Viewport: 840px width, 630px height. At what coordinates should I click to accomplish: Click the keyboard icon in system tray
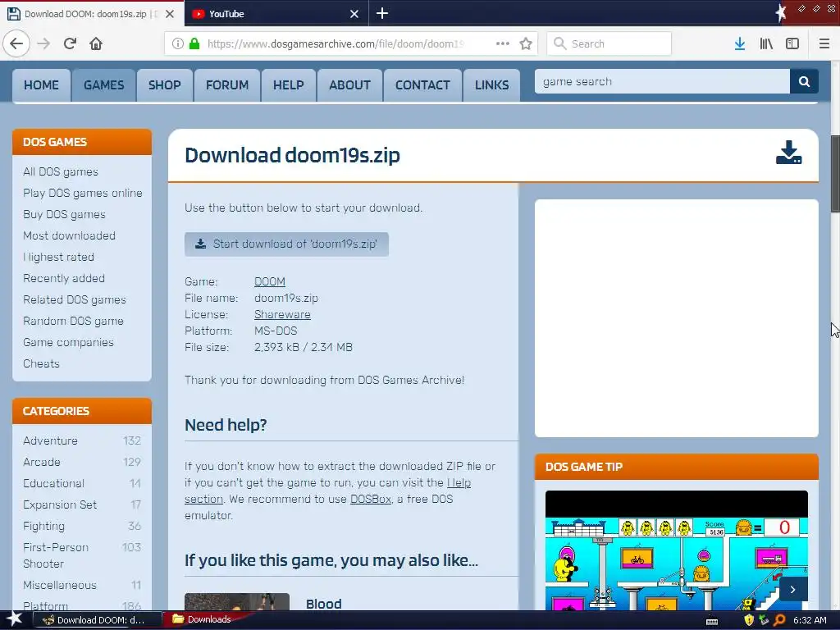tap(712, 621)
